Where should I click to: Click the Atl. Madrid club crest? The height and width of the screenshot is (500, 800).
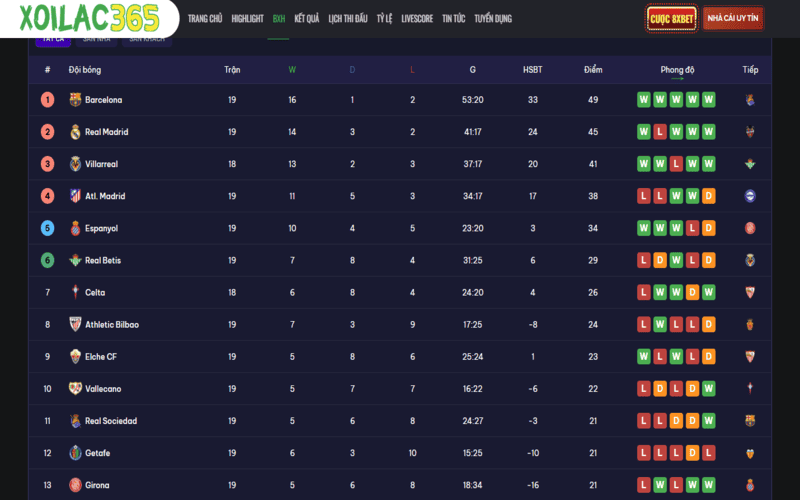click(75, 196)
